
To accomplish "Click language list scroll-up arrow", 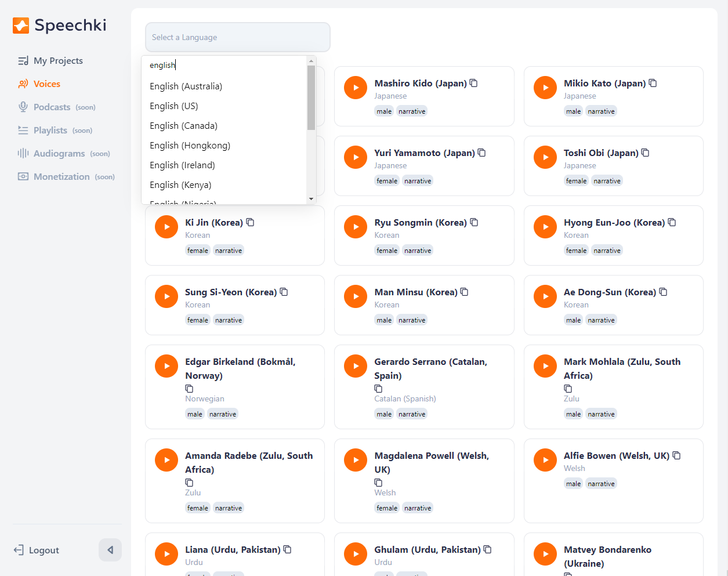I will [x=312, y=61].
